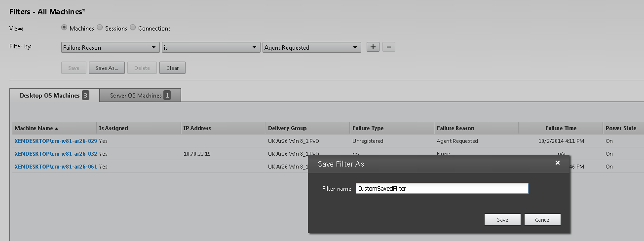
Task: Click the plus icon to add filter
Action: (373, 47)
